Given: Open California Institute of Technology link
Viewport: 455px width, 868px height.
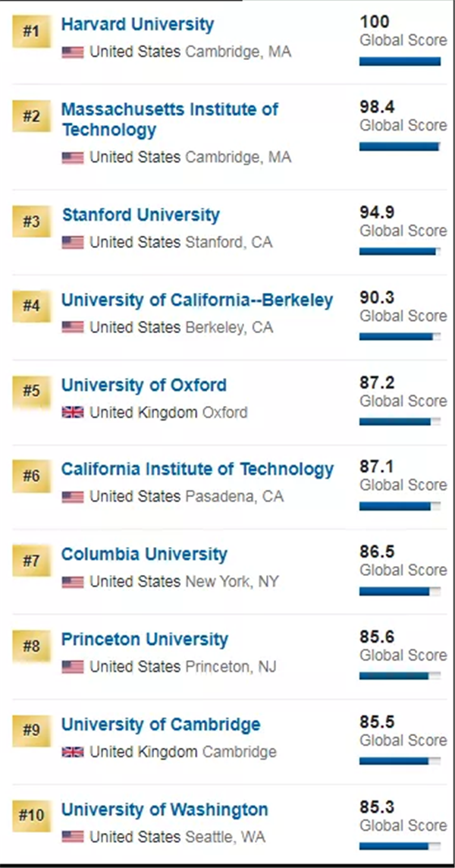Looking at the screenshot, I should (197, 470).
